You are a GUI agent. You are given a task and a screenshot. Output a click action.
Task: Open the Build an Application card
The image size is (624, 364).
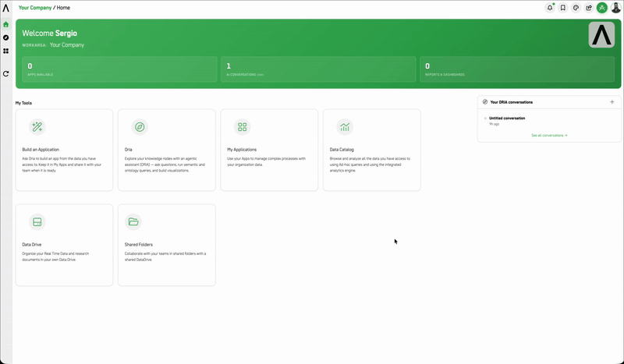pos(64,150)
